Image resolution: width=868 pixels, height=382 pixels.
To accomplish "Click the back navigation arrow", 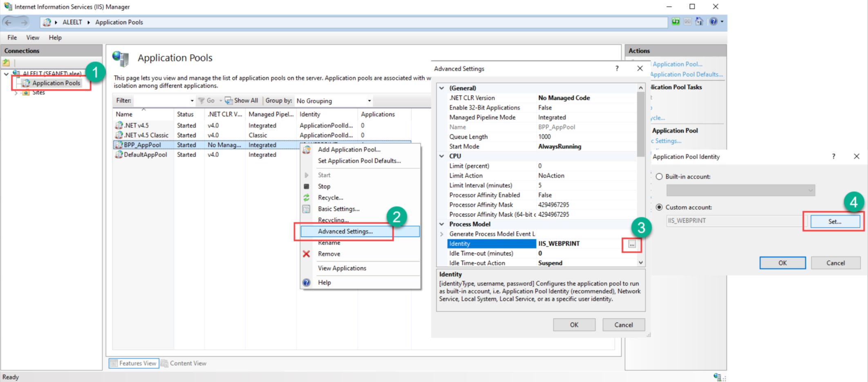I will coord(8,22).
